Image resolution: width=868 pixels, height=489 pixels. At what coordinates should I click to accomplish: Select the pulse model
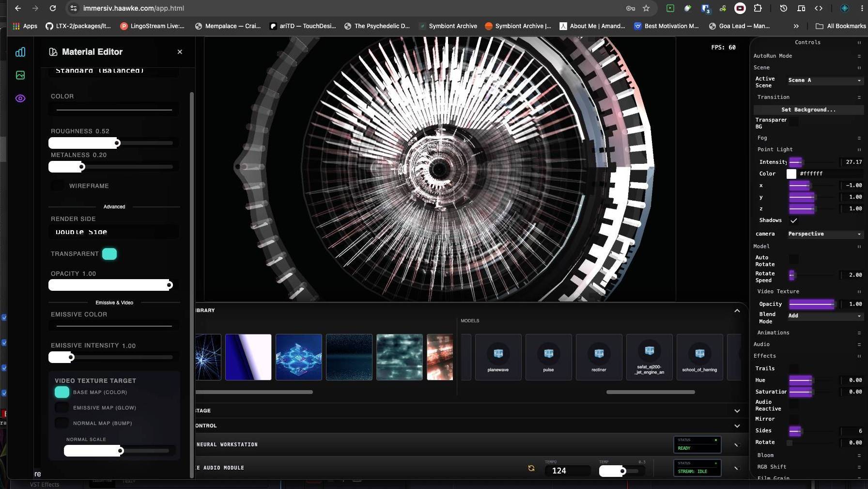click(x=548, y=357)
